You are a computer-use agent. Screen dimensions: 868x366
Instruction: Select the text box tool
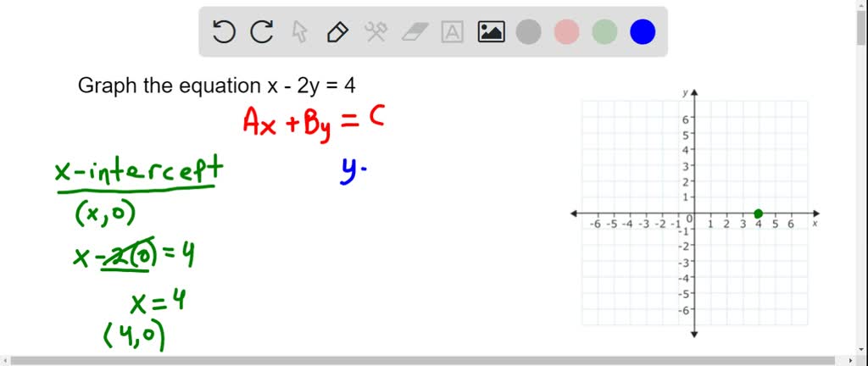point(453,32)
